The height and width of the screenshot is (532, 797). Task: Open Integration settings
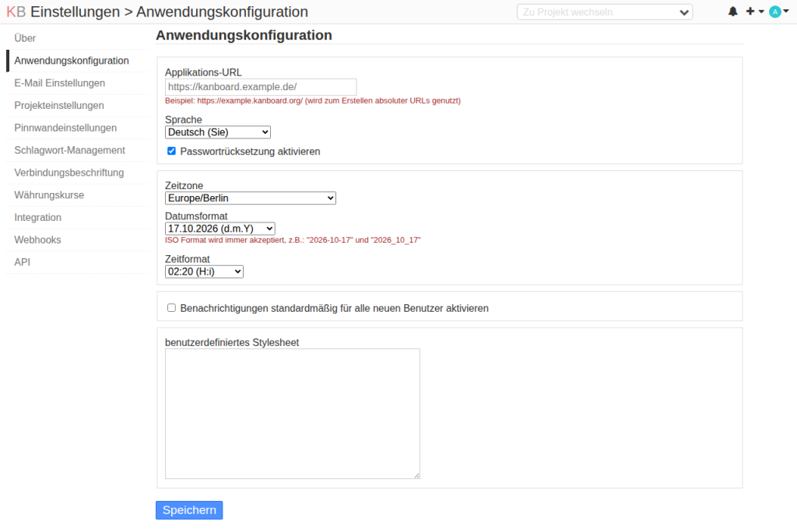click(37, 217)
